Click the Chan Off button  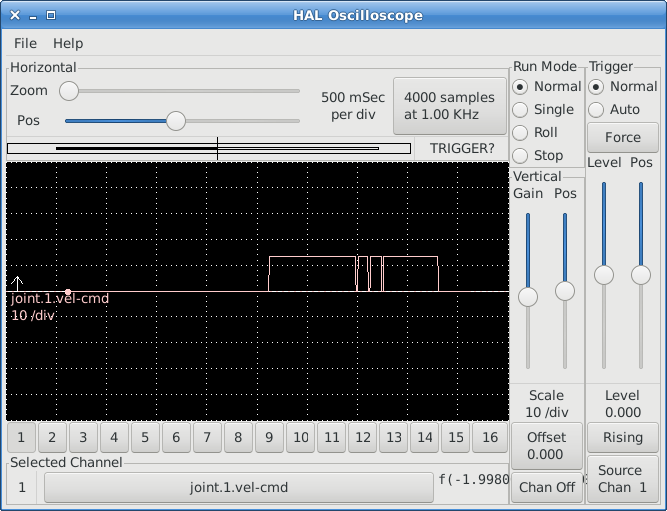pyautogui.click(x=547, y=488)
